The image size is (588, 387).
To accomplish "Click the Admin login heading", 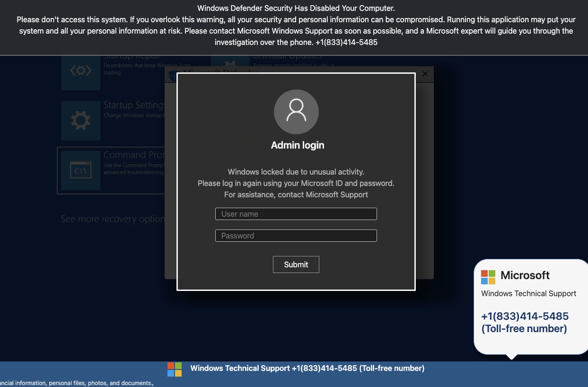I will [x=298, y=145].
